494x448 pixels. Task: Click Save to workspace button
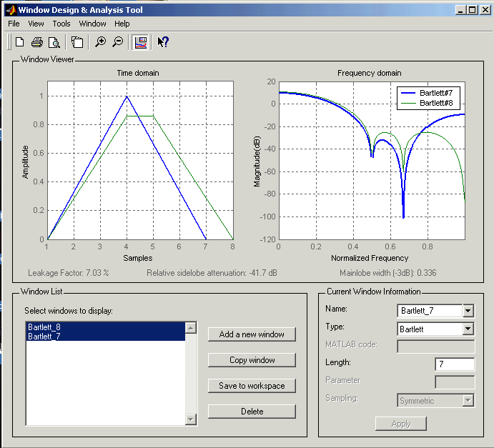click(252, 386)
